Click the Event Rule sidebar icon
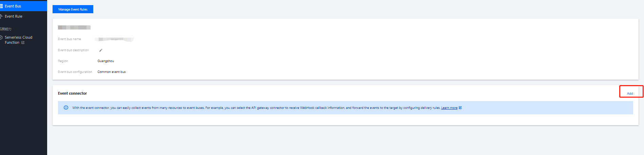The image size is (644, 155). (1, 16)
